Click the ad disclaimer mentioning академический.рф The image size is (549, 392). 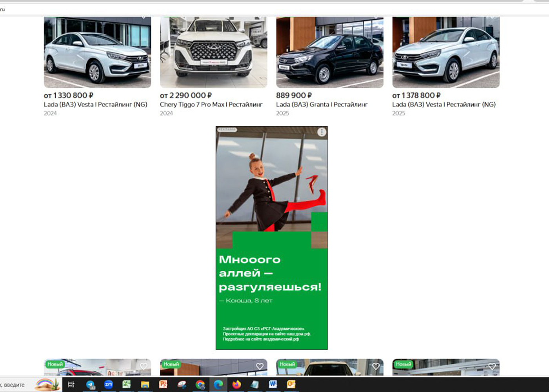[267, 334]
